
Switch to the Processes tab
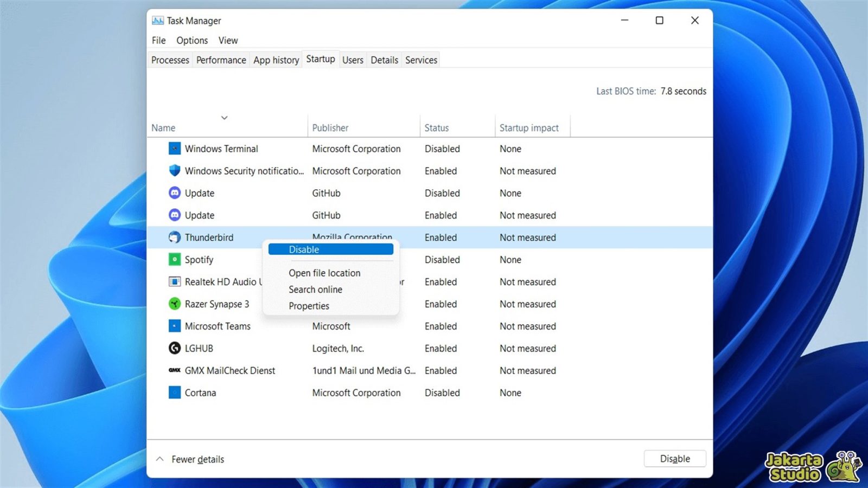click(x=170, y=60)
